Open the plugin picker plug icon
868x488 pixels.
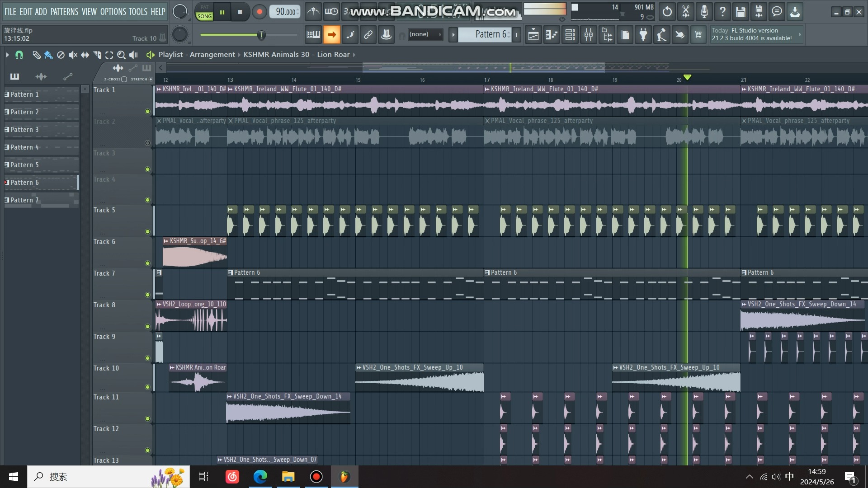pyautogui.click(x=643, y=34)
